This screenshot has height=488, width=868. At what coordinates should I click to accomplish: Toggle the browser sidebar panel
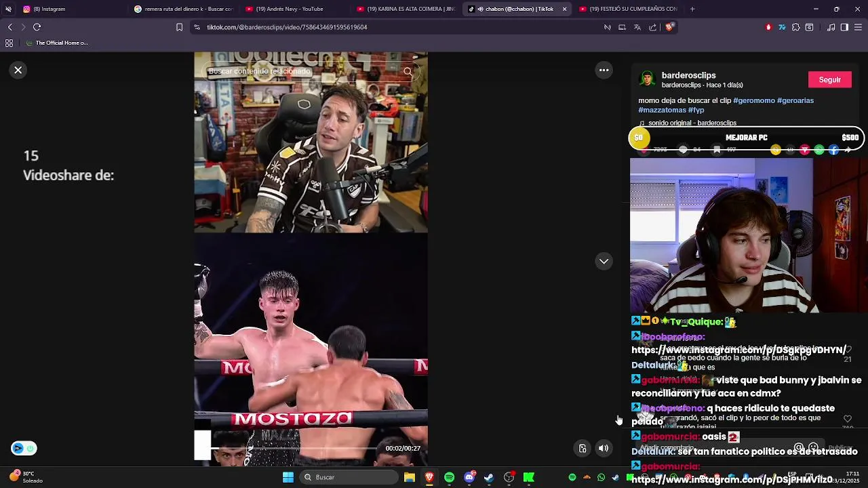point(844,27)
